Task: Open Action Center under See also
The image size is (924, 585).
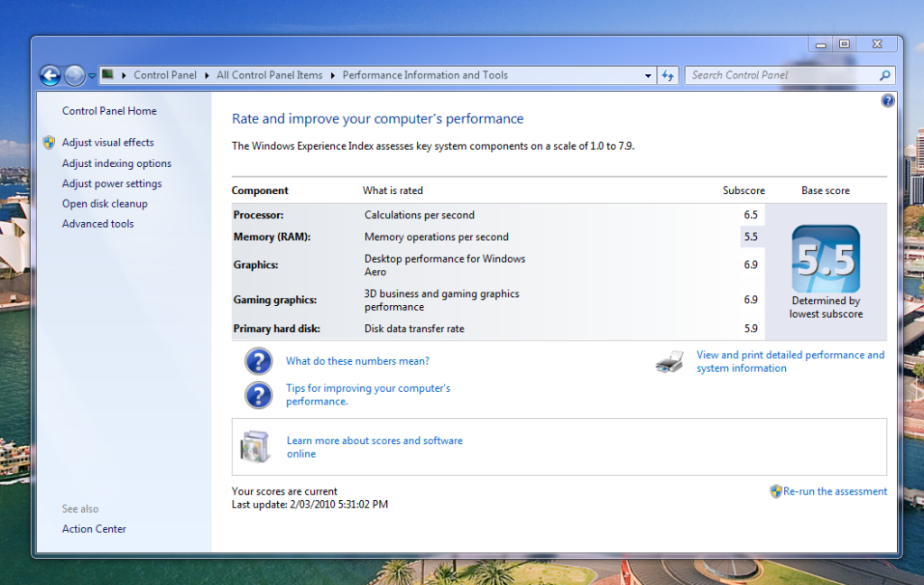Action: (x=94, y=529)
